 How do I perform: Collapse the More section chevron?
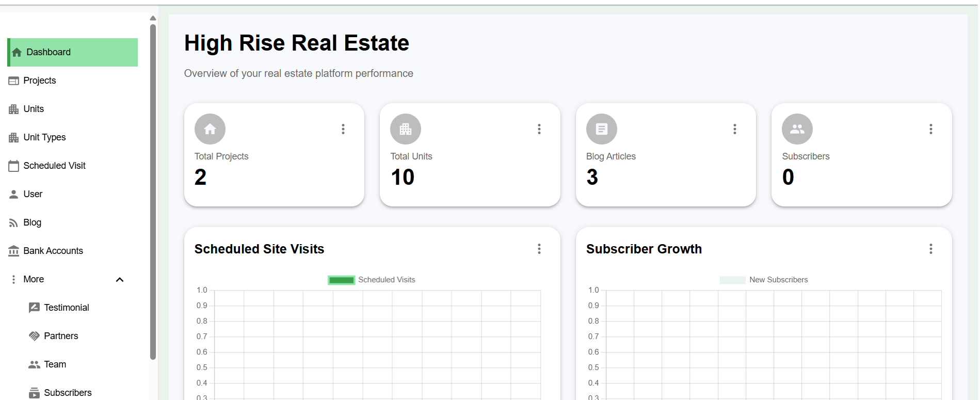(120, 280)
